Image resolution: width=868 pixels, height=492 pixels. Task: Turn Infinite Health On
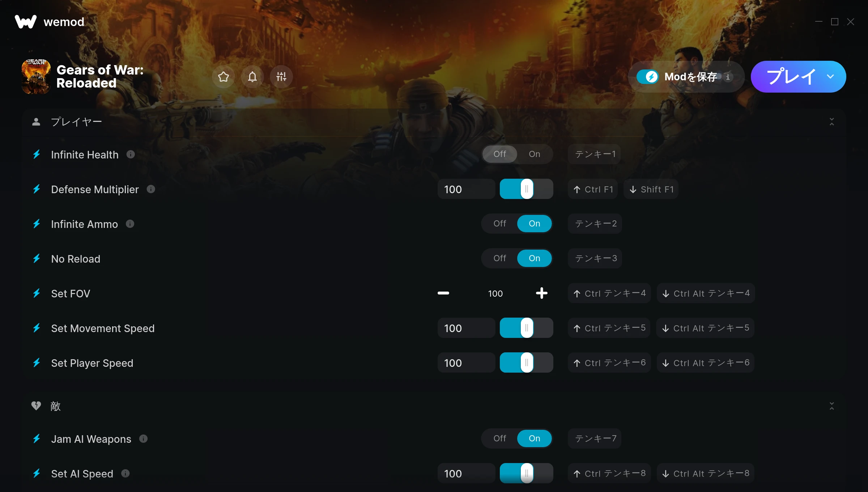535,154
